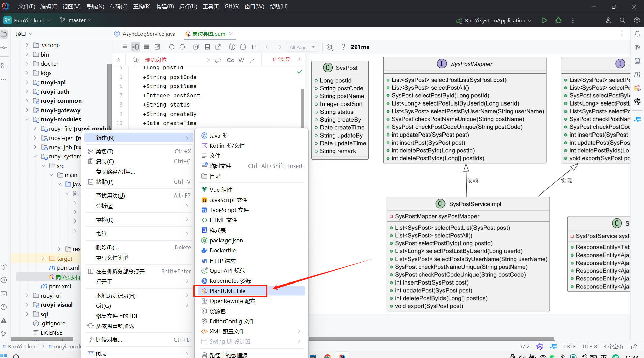Viewport: 644px width, 358px height.
Task: Open commit tool window
Action: pos(4,48)
